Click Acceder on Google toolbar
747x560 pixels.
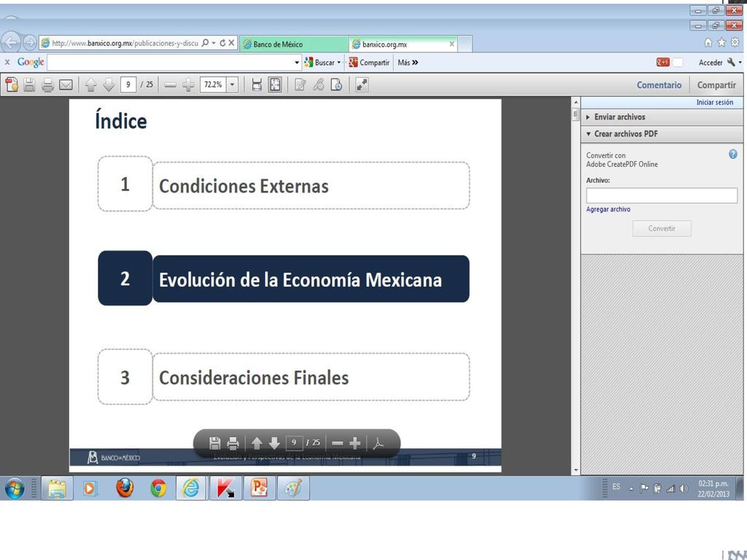pyautogui.click(x=711, y=63)
